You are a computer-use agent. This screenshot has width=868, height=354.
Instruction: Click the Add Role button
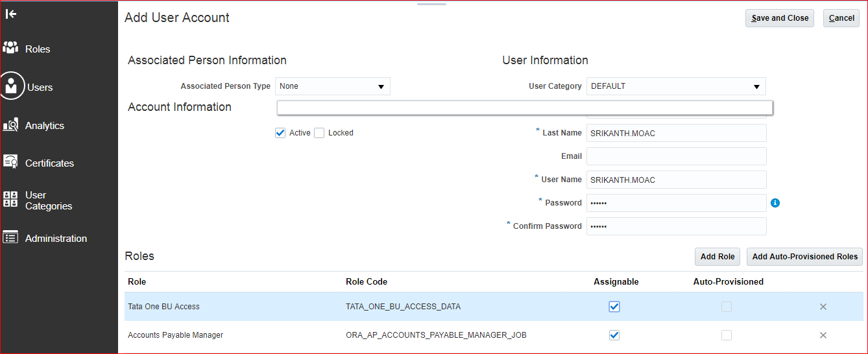717,257
